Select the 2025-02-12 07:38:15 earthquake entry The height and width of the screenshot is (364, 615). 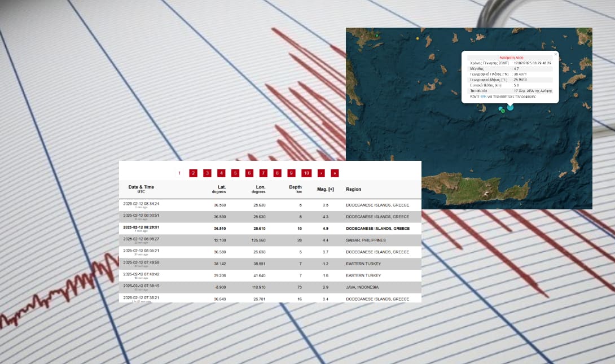coord(270,287)
